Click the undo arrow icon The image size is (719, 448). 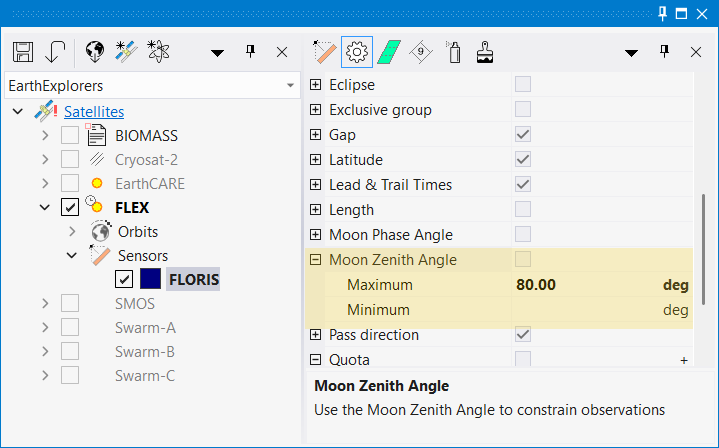click(56, 52)
